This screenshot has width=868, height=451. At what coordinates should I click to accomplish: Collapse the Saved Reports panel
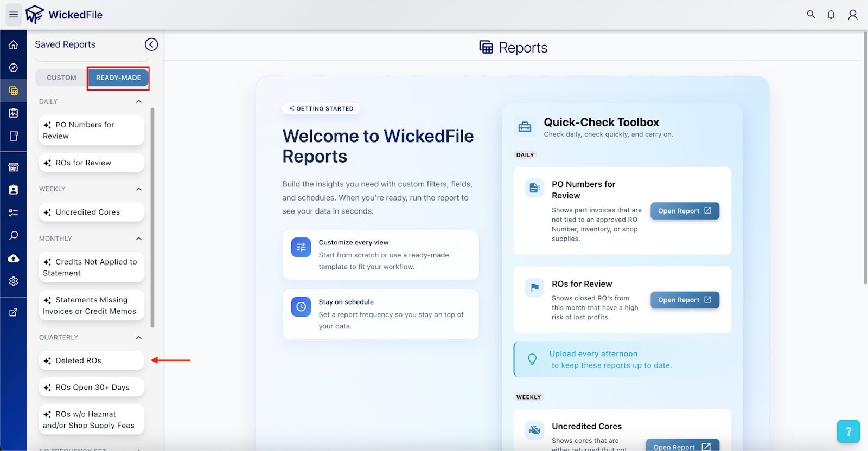point(151,44)
